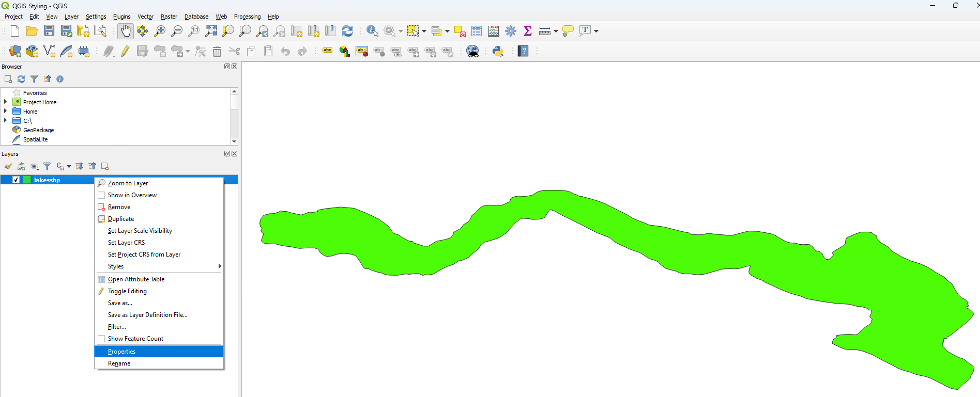The height and width of the screenshot is (397, 980).
Task: Open project using the yellow folder icon
Action: click(x=32, y=31)
